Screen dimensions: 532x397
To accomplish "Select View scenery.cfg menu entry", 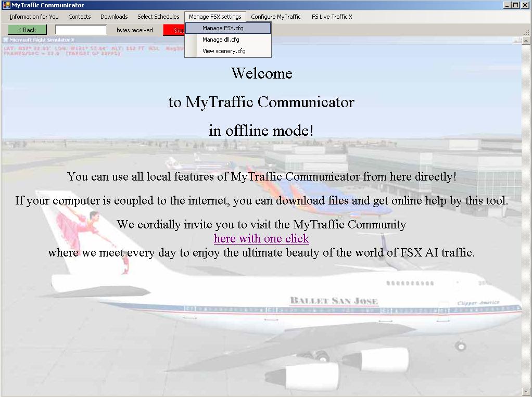I will [228, 51].
